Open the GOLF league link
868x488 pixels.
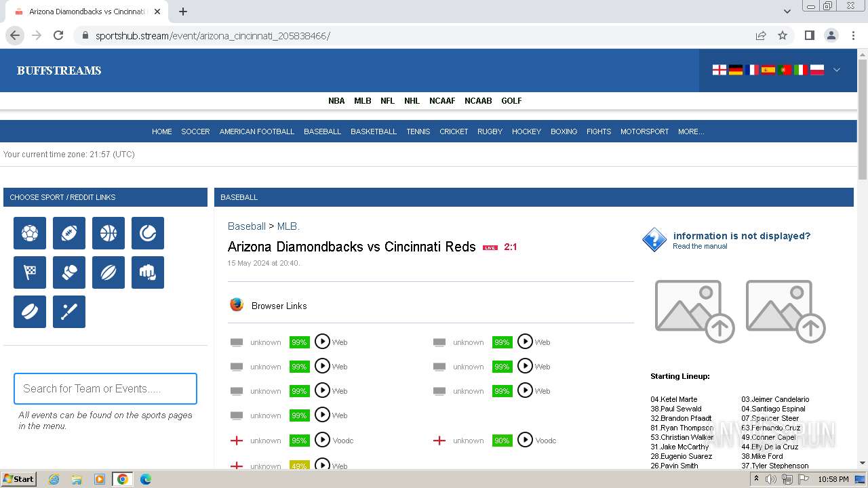coord(511,100)
